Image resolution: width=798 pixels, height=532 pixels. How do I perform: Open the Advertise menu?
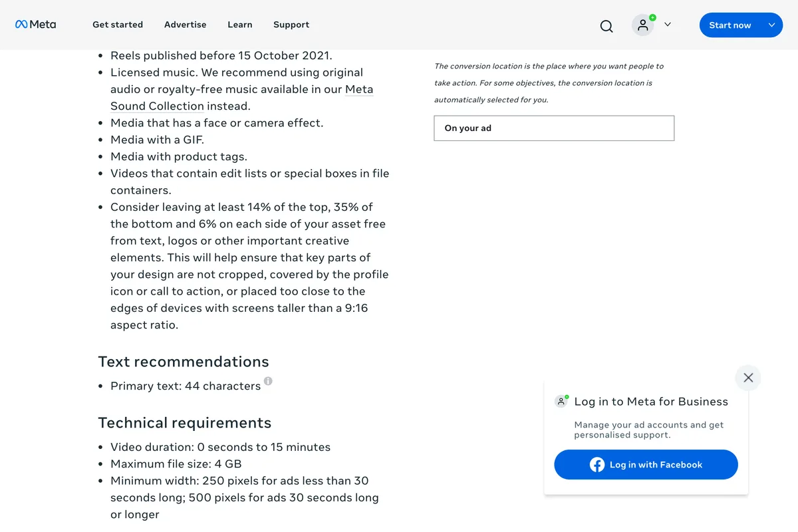186,25
